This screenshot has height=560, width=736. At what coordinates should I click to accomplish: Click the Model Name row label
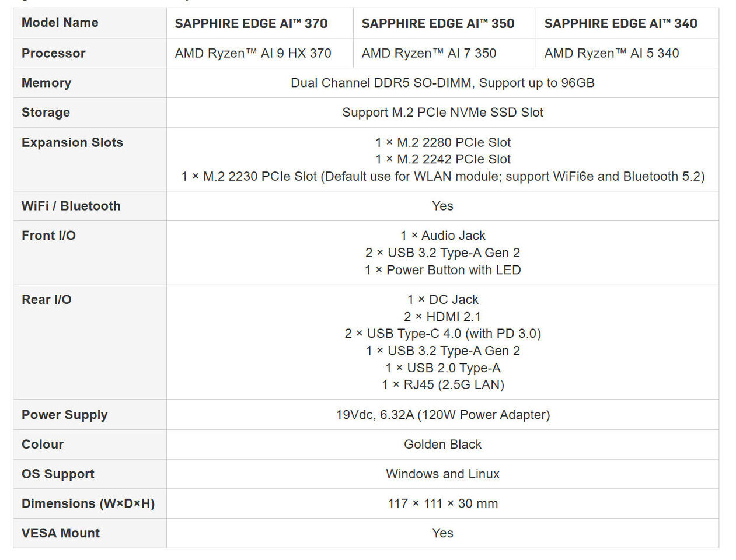(60, 23)
